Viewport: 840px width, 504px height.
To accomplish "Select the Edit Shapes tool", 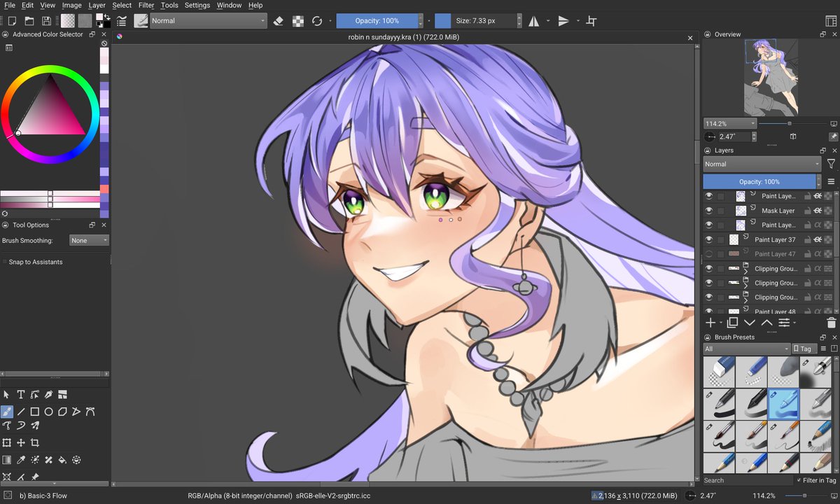I will [x=34, y=395].
